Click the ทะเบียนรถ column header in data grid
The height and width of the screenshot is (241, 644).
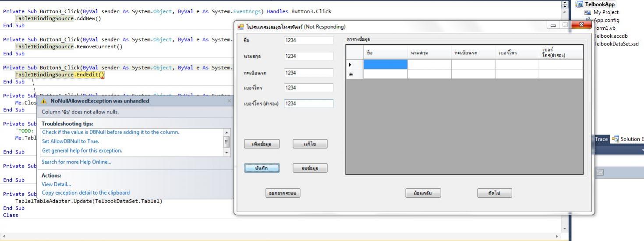473,53
